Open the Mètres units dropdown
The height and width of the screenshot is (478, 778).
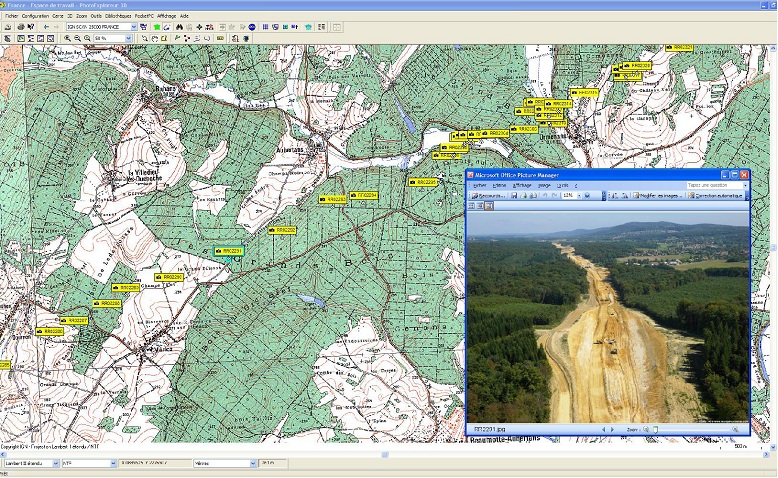click(253, 463)
